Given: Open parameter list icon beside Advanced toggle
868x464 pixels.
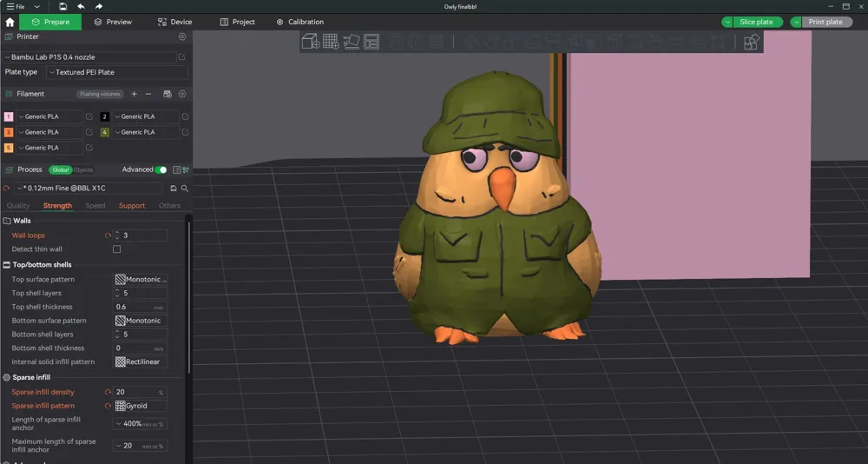Looking at the screenshot, I should pyautogui.click(x=176, y=169).
